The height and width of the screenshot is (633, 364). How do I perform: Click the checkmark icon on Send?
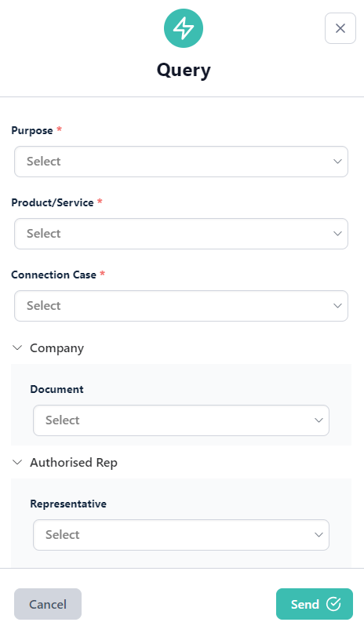coord(333,604)
